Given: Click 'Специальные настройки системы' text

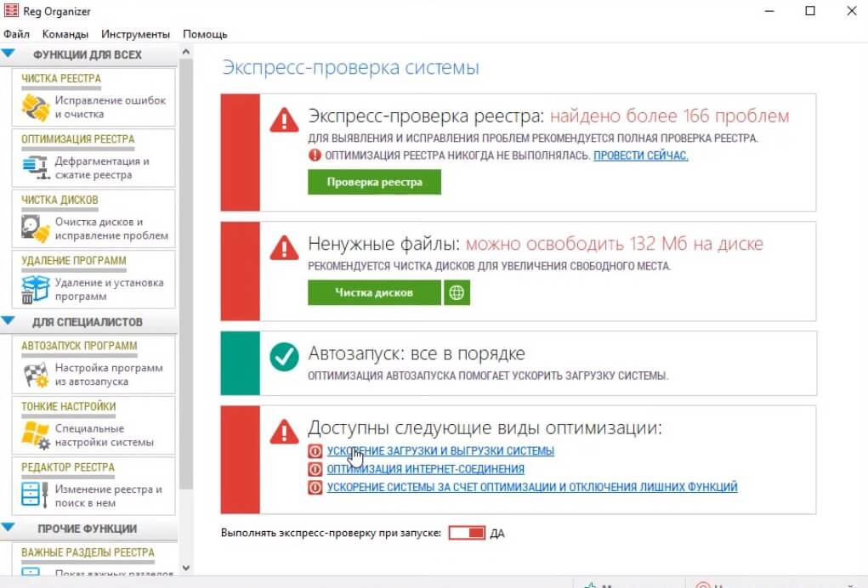Looking at the screenshot, I should pyautogui.click(x=104, y=435).
